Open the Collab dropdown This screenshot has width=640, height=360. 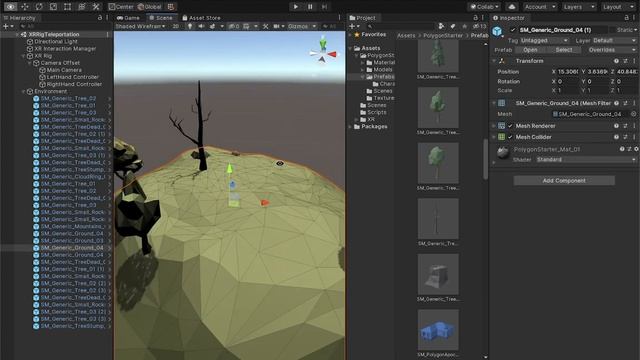pyautogui.click(x=484, y=7)
